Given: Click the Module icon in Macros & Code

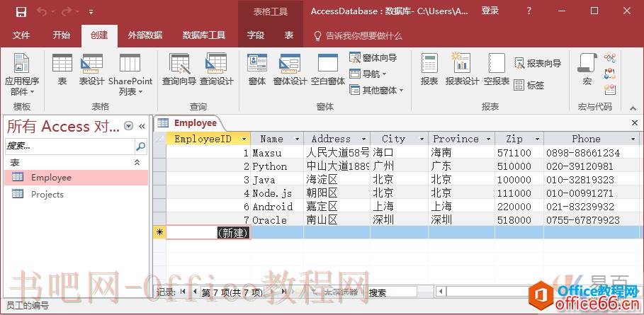Looking at the screenshot, I should [609, 57].
